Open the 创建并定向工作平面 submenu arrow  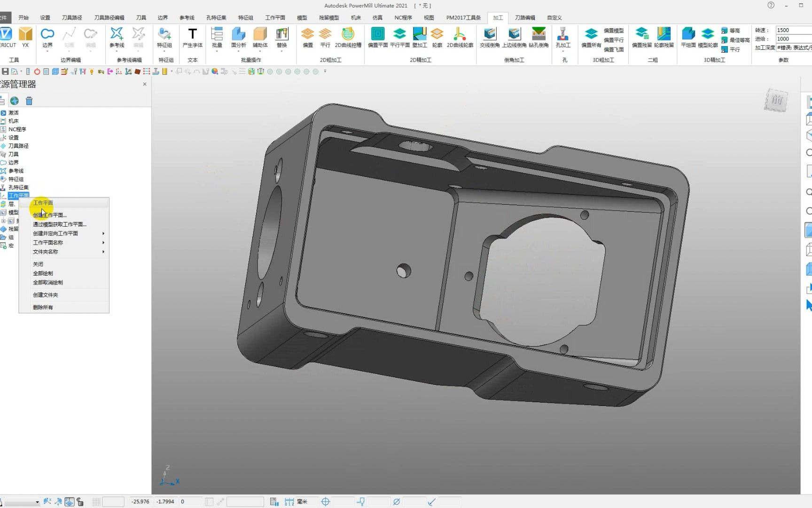tap(103, 233)
